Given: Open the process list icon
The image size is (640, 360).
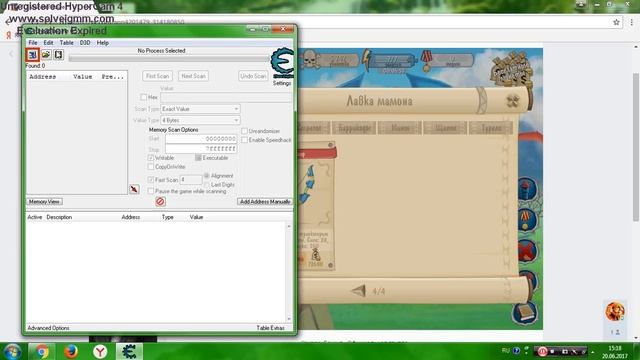Looking at the screenshot, I should click(x=32, y=54).
